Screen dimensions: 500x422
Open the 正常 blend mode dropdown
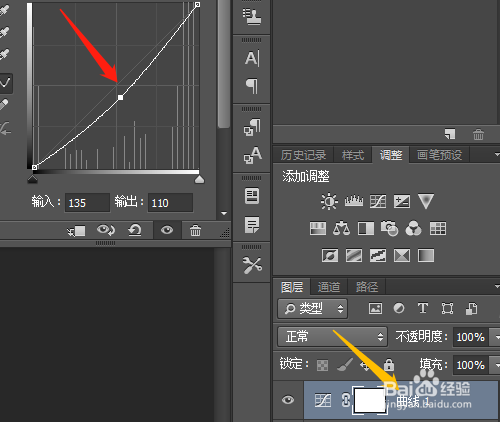click(332, 337)
